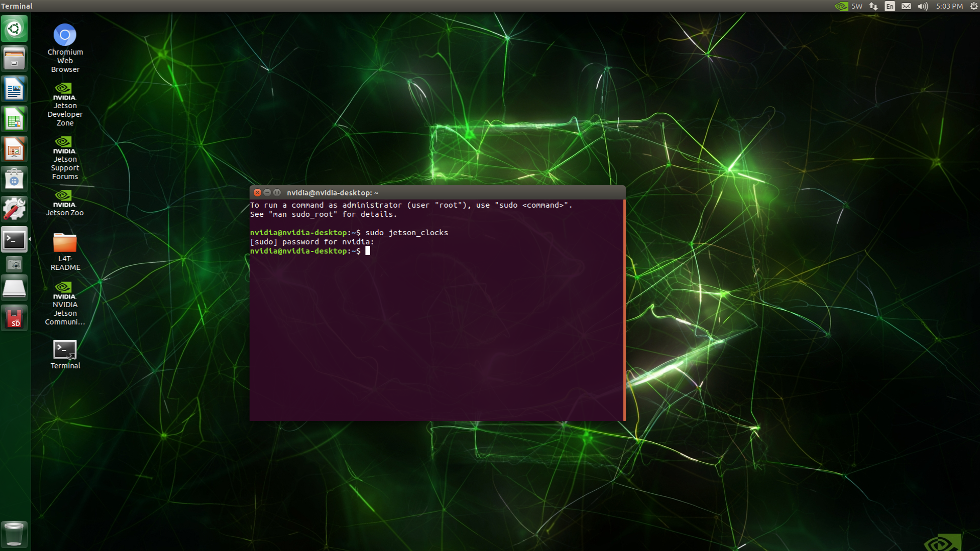Open System Settings wrench icon
Viewport: 980px width, 551px height.
(14, 209)
